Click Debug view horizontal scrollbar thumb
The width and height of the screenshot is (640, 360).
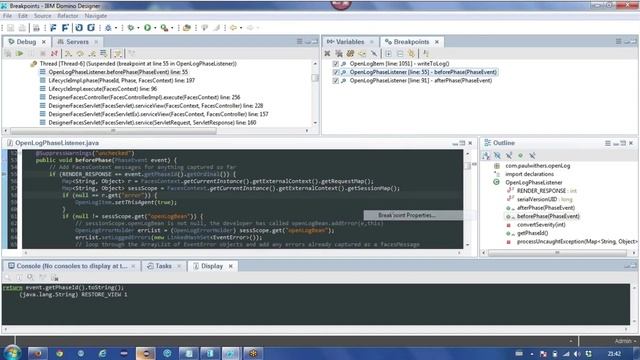click(113, 131)
